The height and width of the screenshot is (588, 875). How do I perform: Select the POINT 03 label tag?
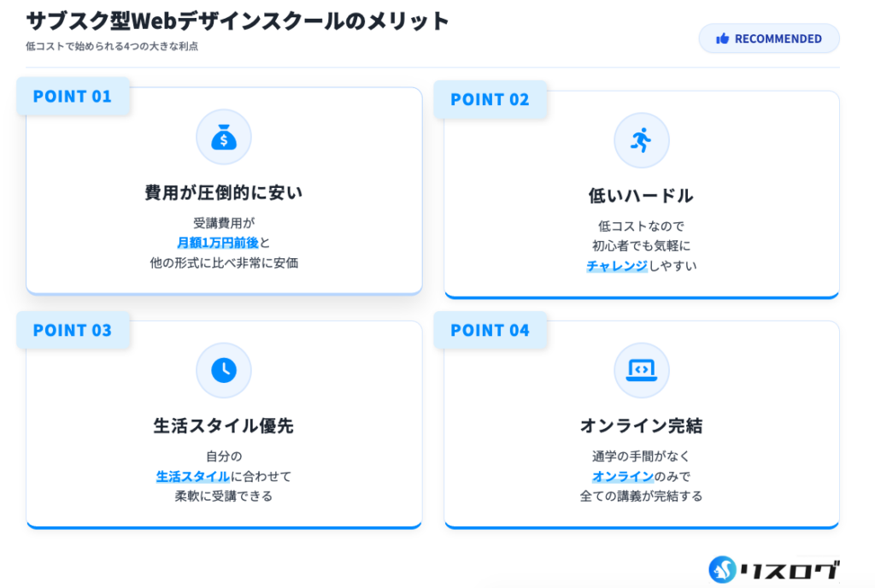(73, 330)
